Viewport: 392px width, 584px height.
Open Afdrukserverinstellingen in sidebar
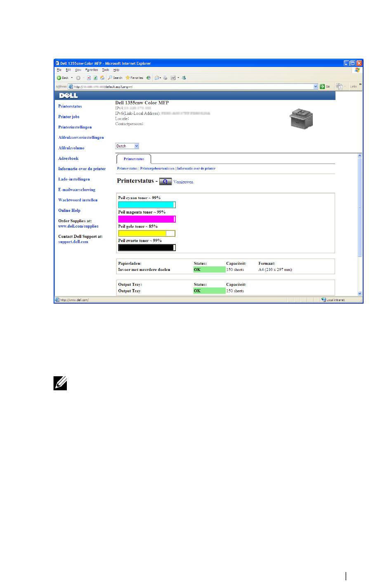pyautogui.click(x=81, y=138)
